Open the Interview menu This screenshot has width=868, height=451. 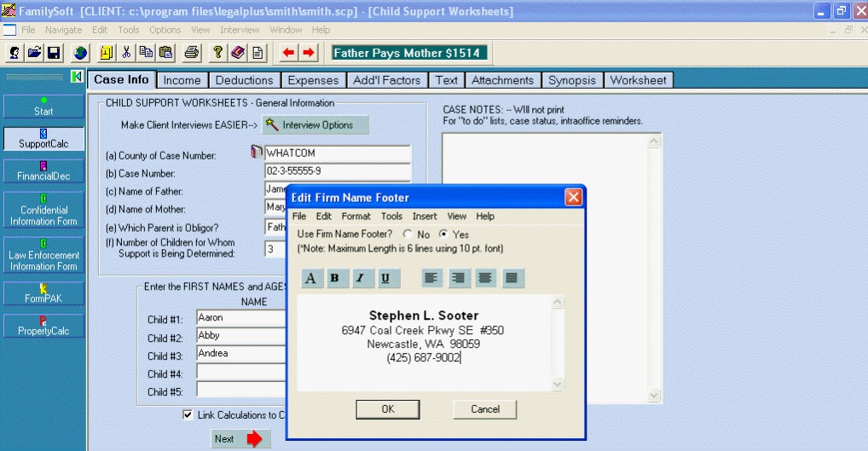(240, 30)
